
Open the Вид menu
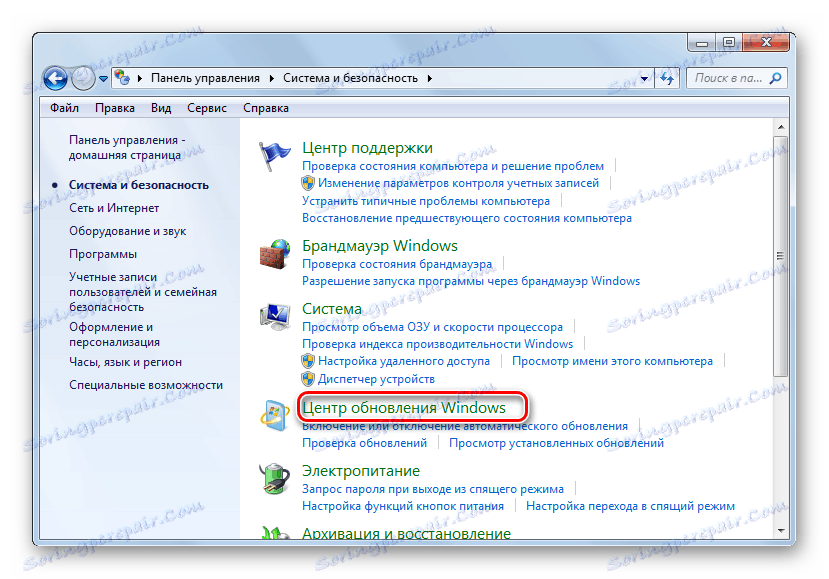[161, 108]
